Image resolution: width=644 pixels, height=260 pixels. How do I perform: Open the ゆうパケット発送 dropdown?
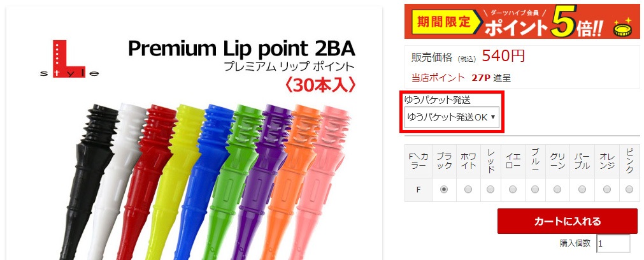(x=452, y=117)
